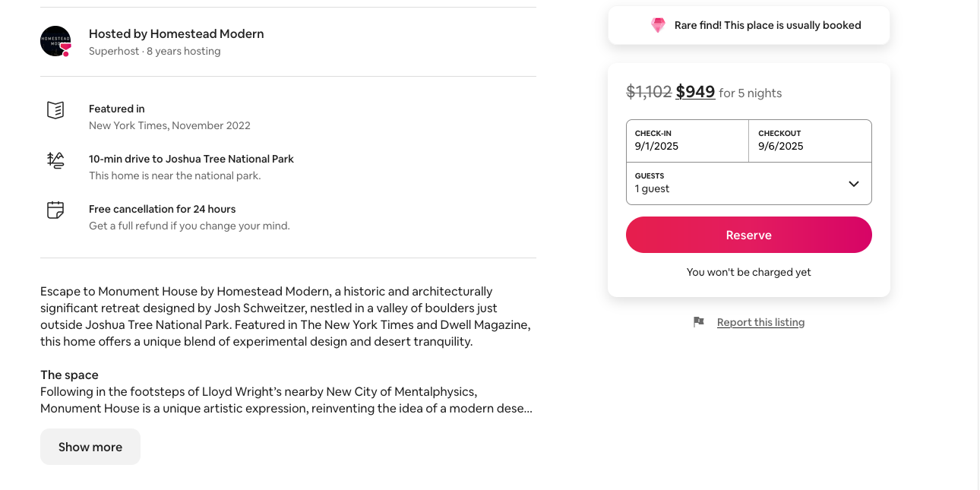Screen dimensions: 980x490
Task: Click the free cancellation calendar icon
Action: click(x=55, y=210)
